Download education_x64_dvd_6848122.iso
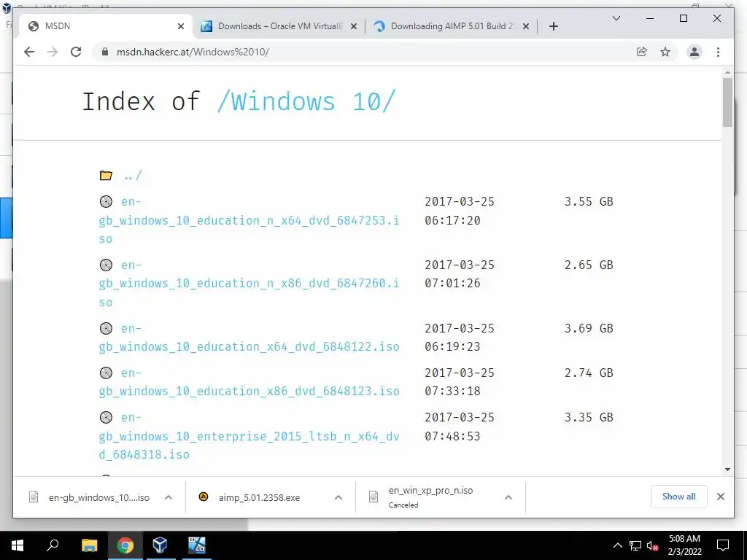This screenshot has height=560, width=747. [x=249, y=337]
